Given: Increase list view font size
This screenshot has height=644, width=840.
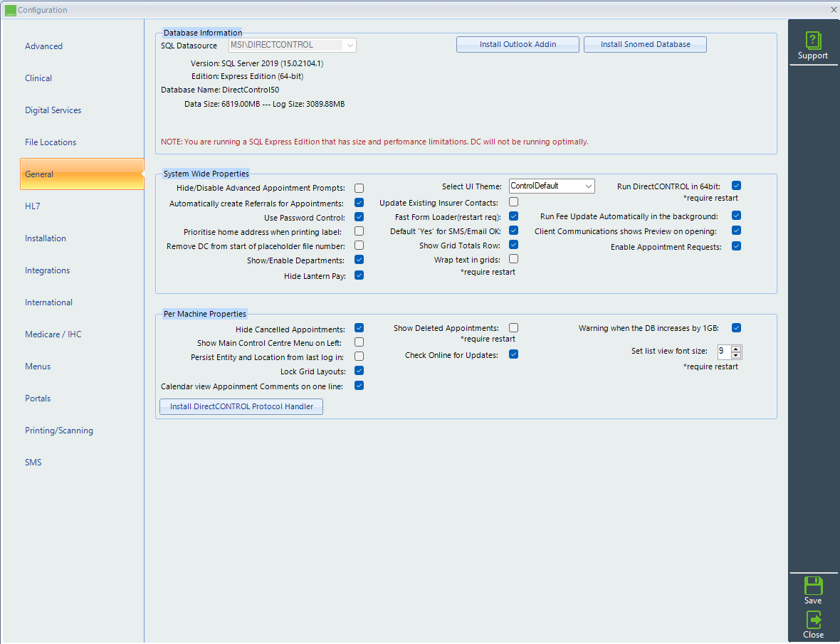Looking at the screenshot, I should (736, 349).
